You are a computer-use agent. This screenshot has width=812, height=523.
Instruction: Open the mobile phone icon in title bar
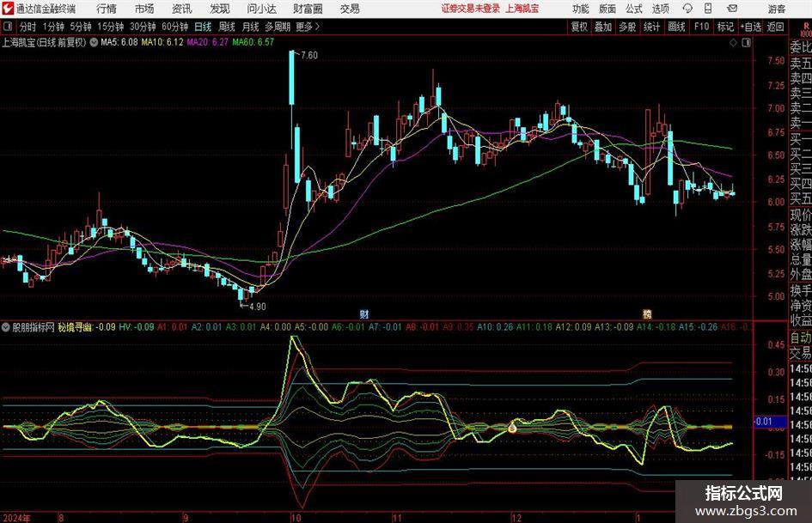708,9
